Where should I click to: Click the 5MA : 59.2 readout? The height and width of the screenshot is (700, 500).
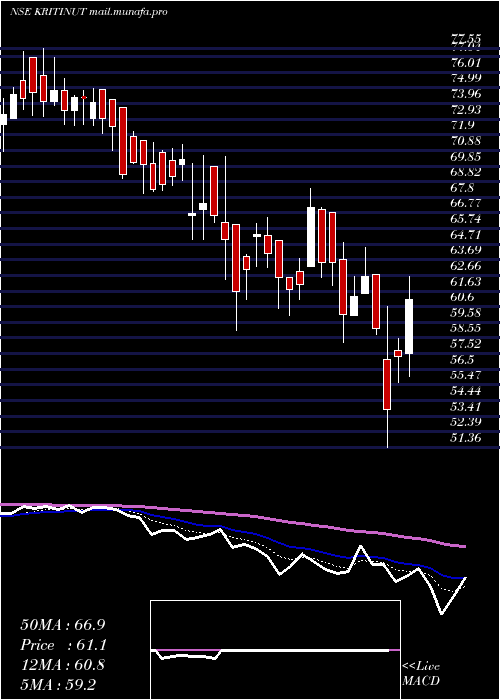[58, 684]
